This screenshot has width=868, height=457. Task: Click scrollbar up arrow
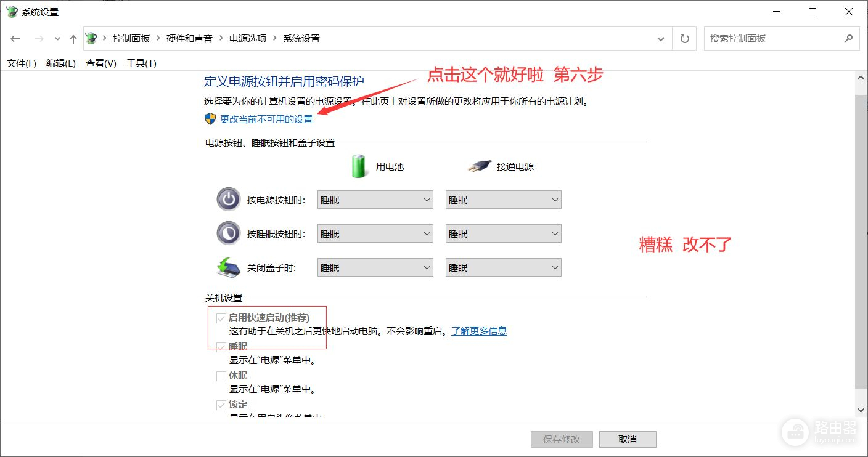[x=861, y=76]
